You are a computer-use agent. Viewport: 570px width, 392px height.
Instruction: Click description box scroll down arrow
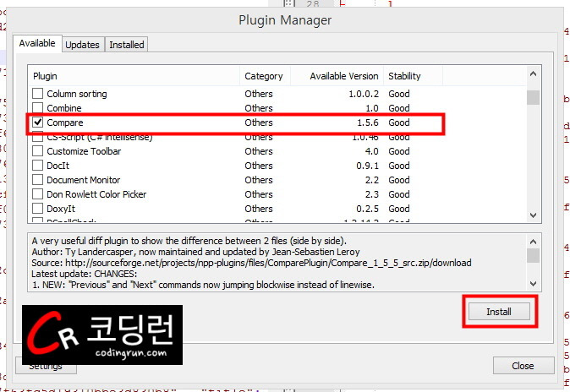click(534, 283)
